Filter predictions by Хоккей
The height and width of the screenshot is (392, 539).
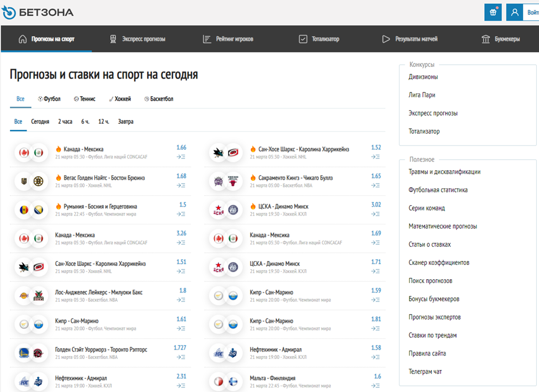pyautogui.click(x=120, y=99)
